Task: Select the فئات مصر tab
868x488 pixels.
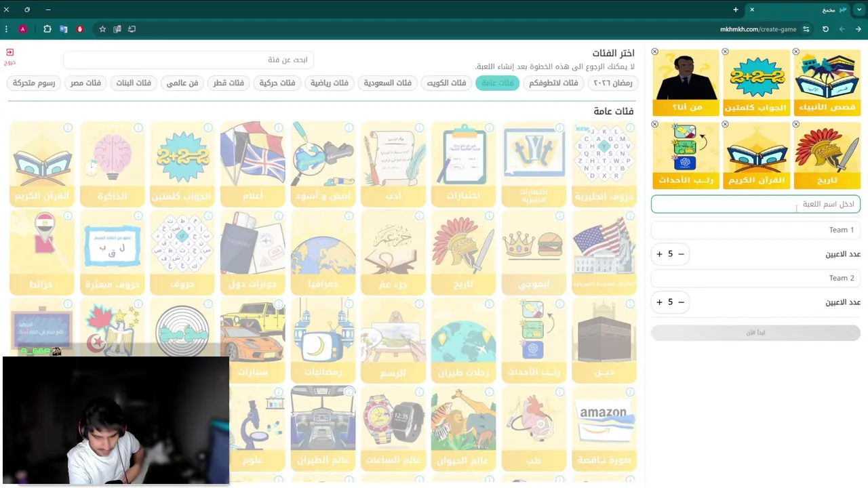Action: pyautogui.click(x=85, y=83)
